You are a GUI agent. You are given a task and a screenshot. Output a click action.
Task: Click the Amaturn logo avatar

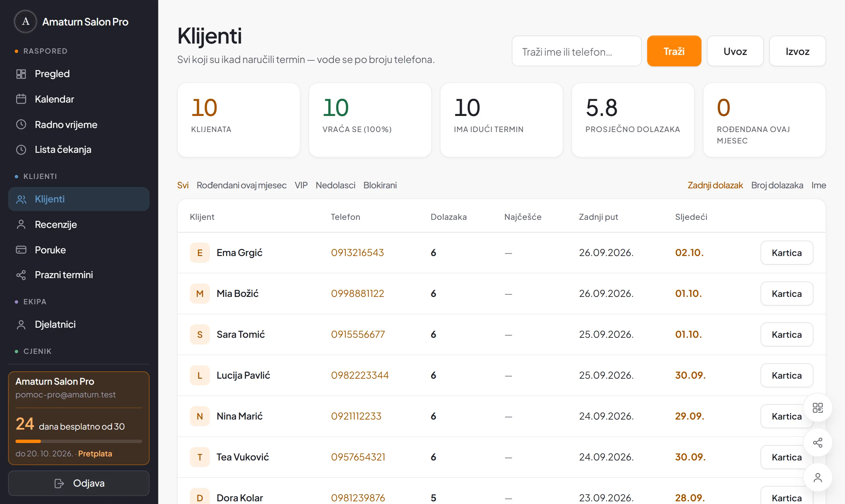(25, 21)
